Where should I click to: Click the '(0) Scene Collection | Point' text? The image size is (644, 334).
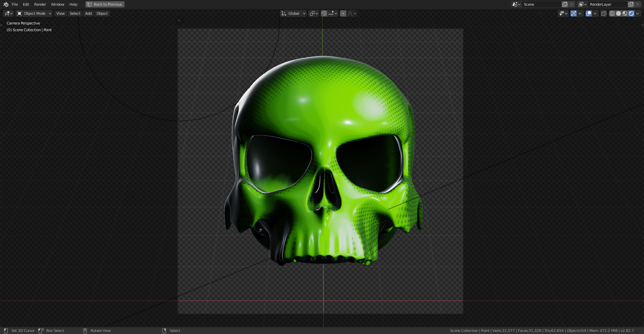[29, 30]
